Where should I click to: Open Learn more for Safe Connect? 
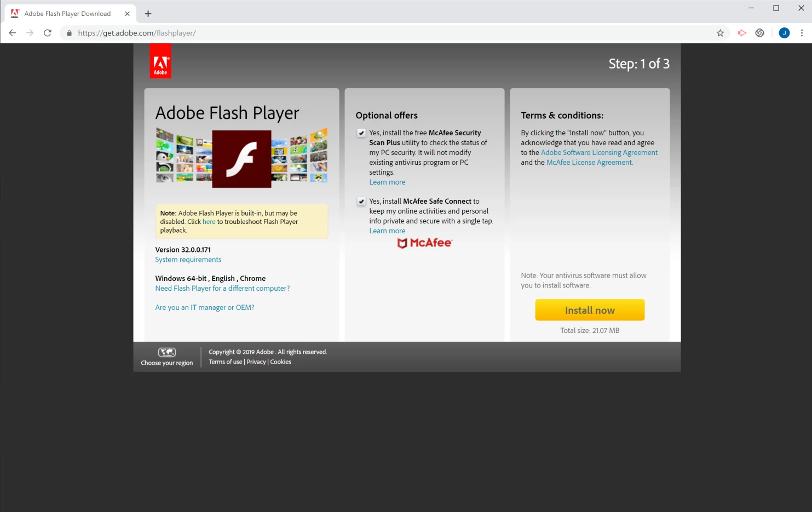click(387, 231)
